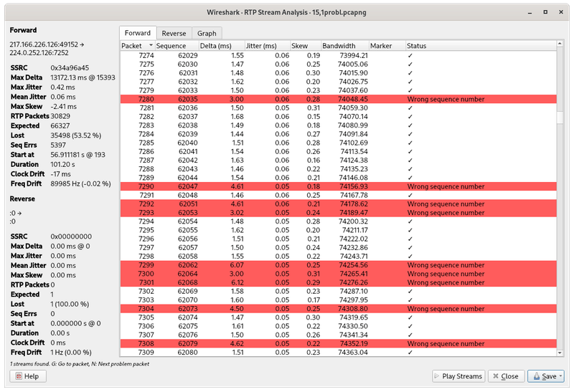The width and height of the screenshot is (574, 392).
Task: Select packet 7292 row
Action: [338, 204]
